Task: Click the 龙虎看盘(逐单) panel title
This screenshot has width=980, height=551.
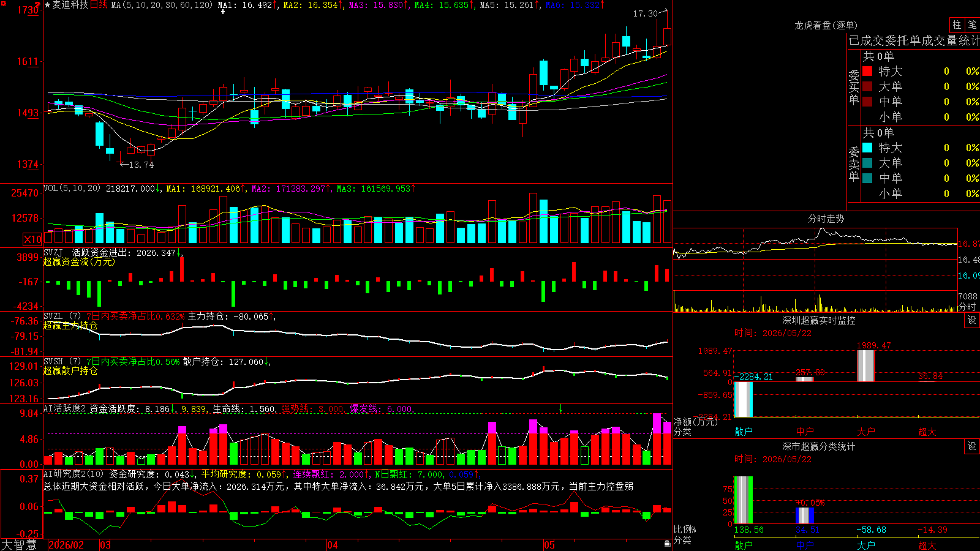Action: 826,25
